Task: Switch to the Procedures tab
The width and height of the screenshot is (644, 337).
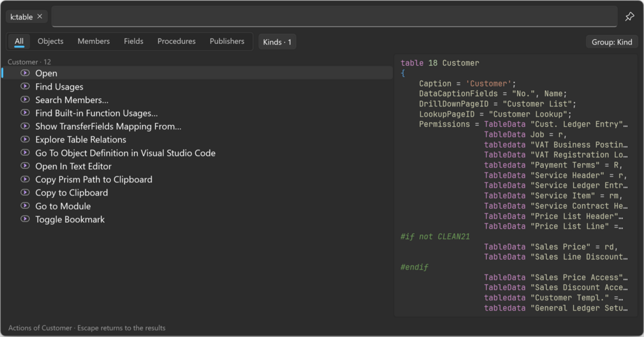Action: click(x=176, y=41)
